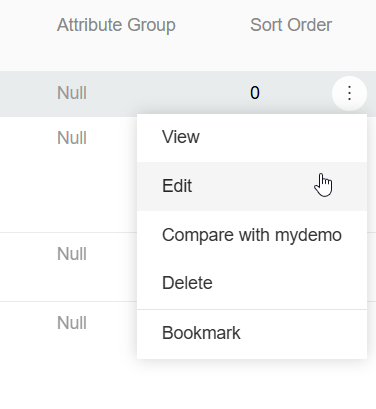Screen dimensions: 376x409
Task: Click Compare with mydemo option
Action: [x=252, y=235]
